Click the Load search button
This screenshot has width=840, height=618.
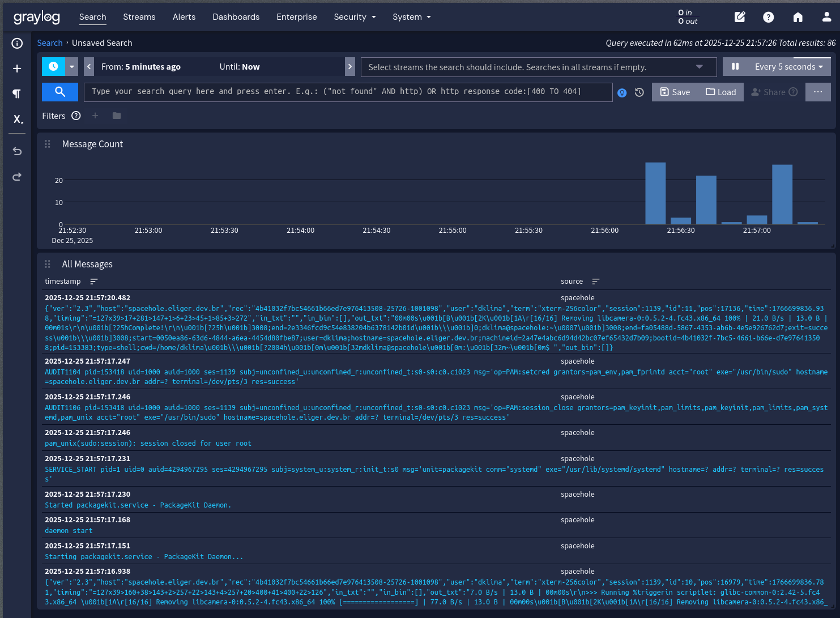pos(720,92)
